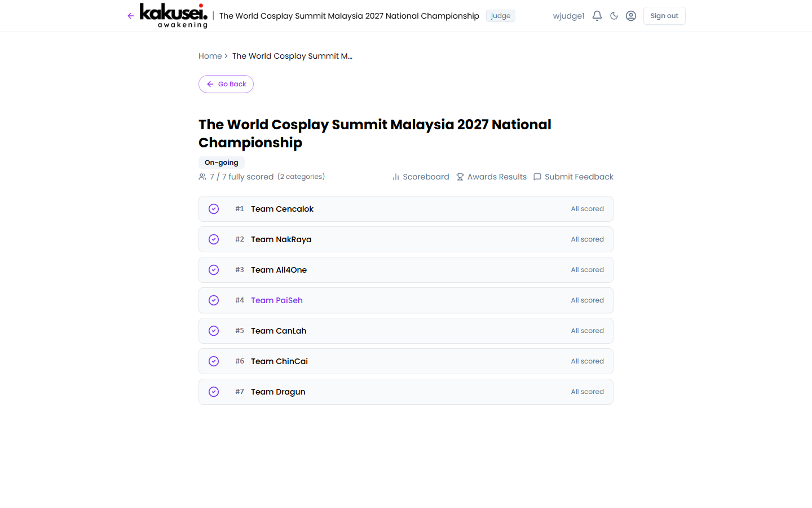This screenshot has height=508, width=812.
Task: Toggle dark mode moon icon
Action: pyautogui.click(x=614, y=16)
